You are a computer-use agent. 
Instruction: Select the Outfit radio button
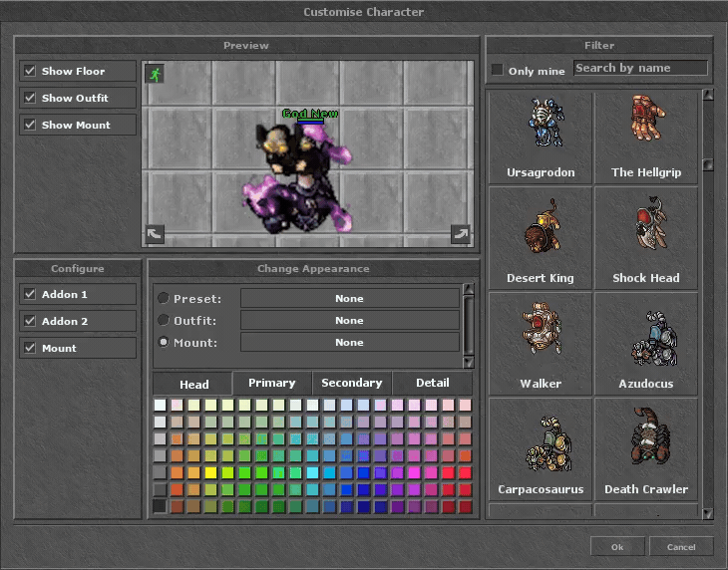pyautogui.click(x=163, y=320)
